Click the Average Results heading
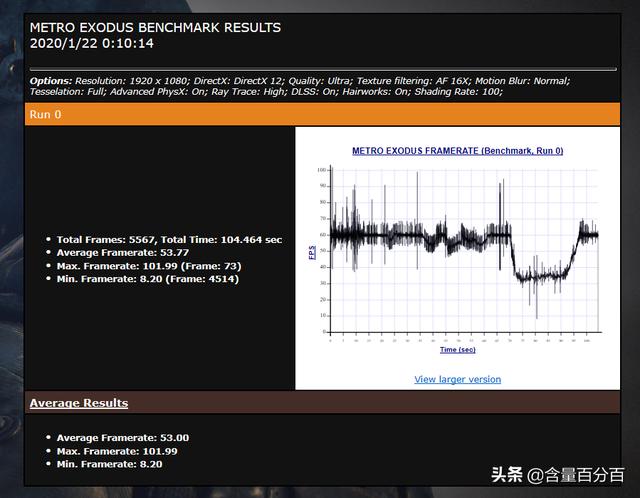This screenshot has width=640, height=498. pos(79,403)
